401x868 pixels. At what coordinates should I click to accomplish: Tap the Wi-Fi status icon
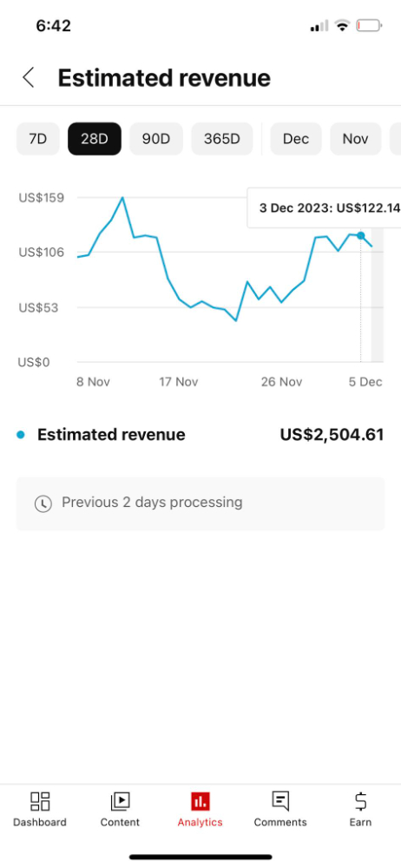(343, 25)
